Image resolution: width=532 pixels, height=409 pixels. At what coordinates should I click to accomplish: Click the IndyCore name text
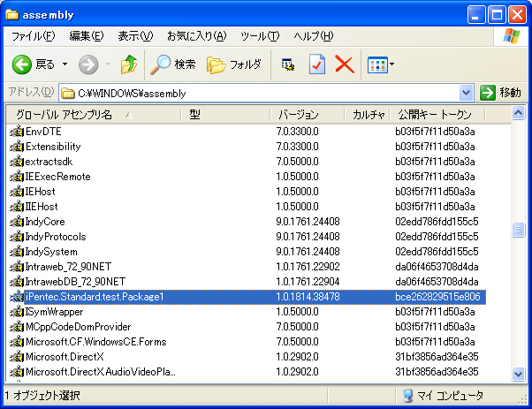[45, 222]
